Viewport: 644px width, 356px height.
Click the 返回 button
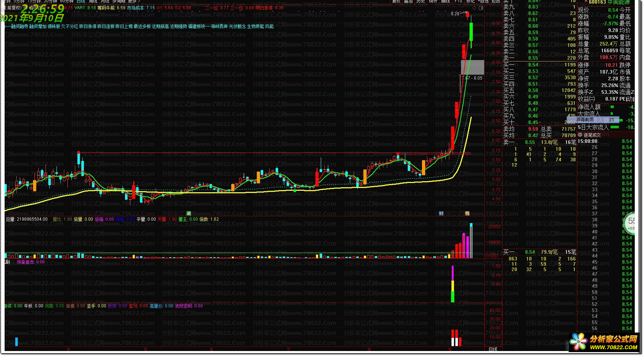[496, 1]
